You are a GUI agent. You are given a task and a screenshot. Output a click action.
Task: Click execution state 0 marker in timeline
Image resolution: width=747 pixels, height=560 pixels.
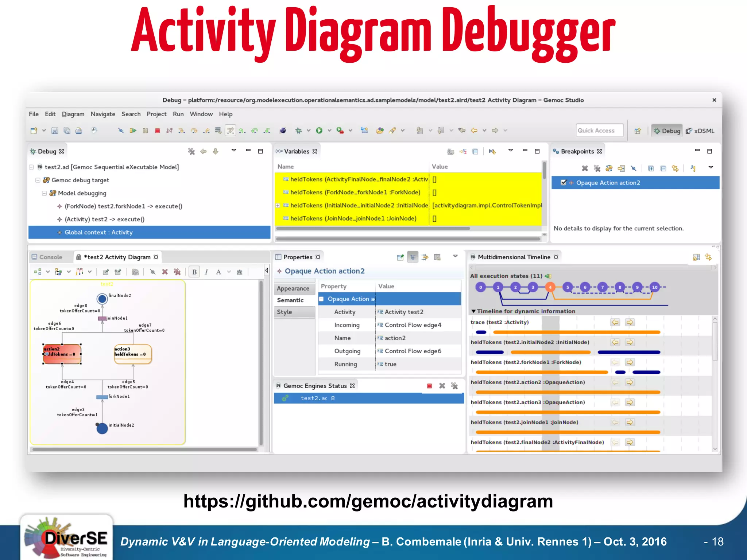point(481,287)
